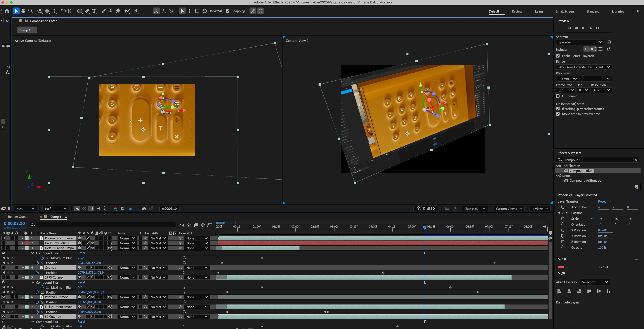This screenshot has width=644, height=329.
Task: Open the 2 Views layout dropdown
Action: (x=540, y=208)
